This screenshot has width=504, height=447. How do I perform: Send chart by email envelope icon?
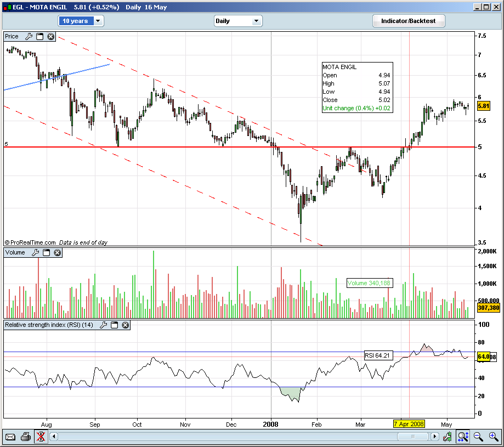[10, 437]
